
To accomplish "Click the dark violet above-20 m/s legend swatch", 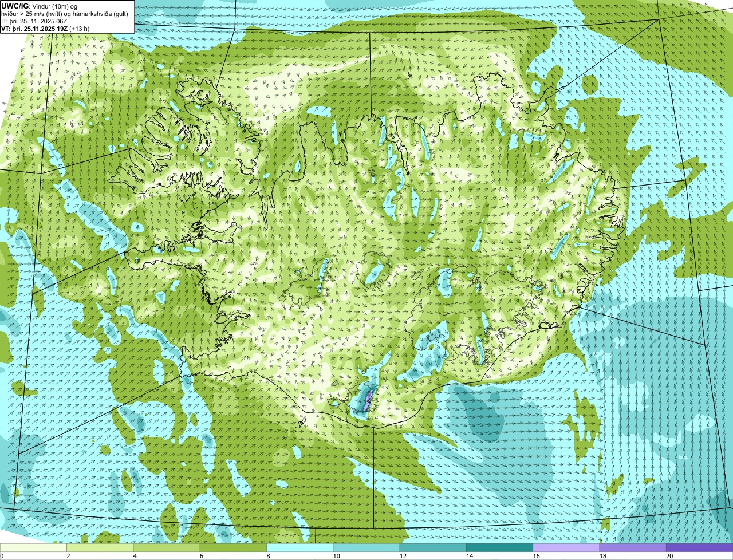I will click(x=699, y=547).
